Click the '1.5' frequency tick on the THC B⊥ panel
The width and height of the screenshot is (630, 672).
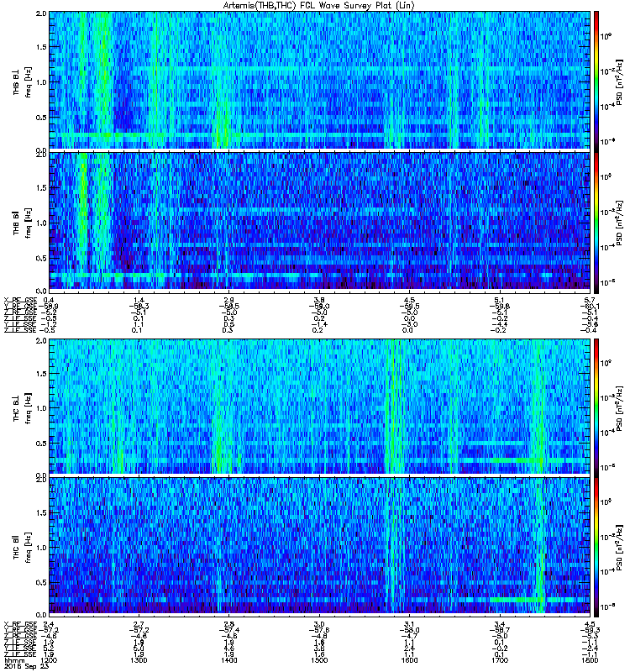41,373
